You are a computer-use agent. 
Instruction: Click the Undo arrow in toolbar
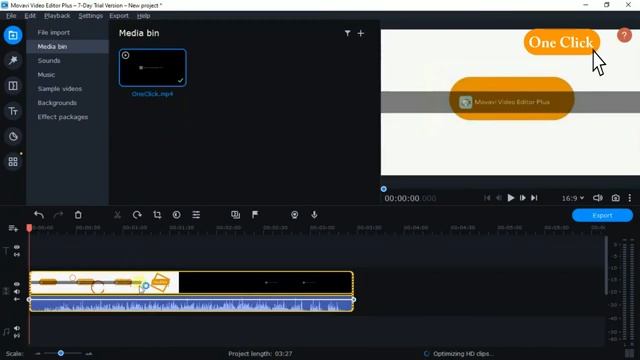39,215
